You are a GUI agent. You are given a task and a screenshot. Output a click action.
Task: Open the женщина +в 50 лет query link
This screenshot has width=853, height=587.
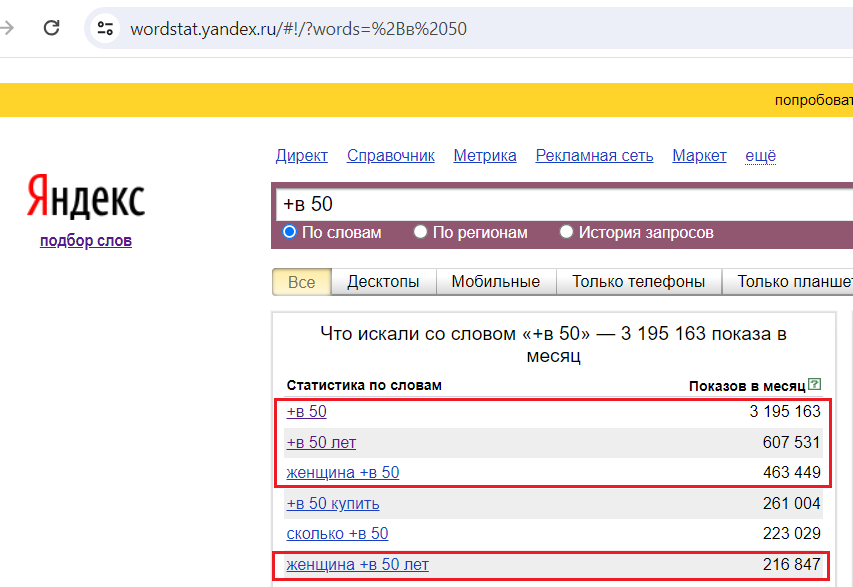pyautogui.click(x=357, y=565)
